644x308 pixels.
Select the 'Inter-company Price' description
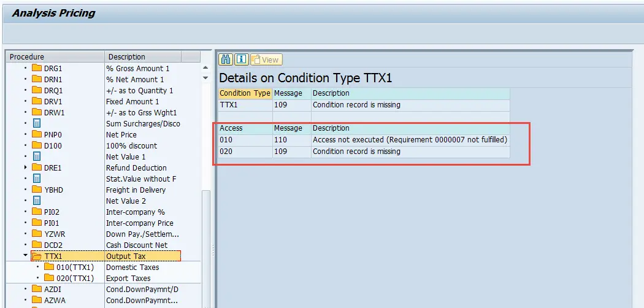(140, 223)
